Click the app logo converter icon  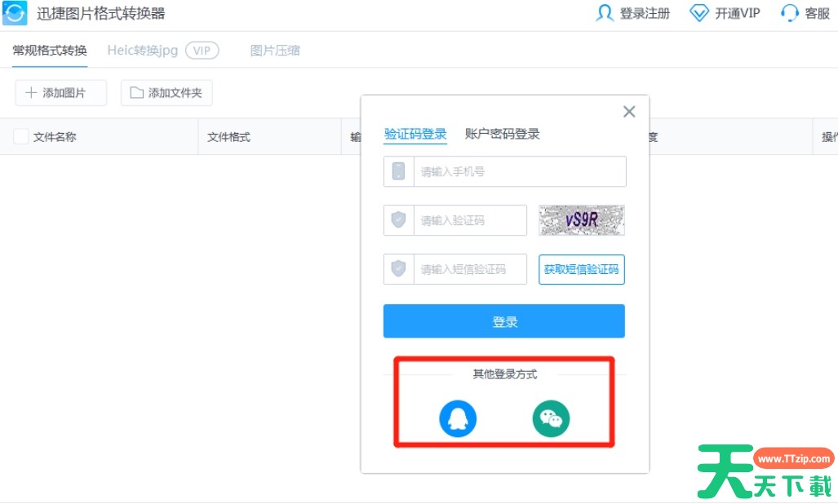pyautogui.click(x=14, y=13)
